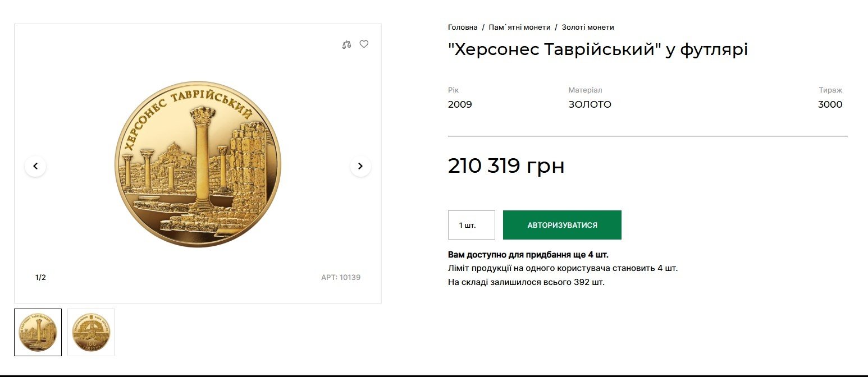Image resolution: width=868 pixels, height=377 pixels.
Task: Open the Головна breadcrumb link
Action: point(463,27)
